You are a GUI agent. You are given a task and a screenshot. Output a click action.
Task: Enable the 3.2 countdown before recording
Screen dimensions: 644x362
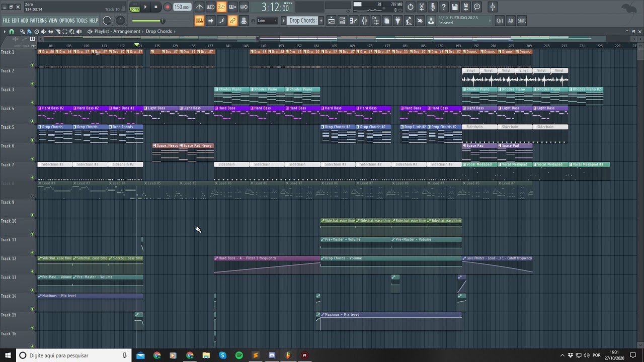(x=222, y=7)
